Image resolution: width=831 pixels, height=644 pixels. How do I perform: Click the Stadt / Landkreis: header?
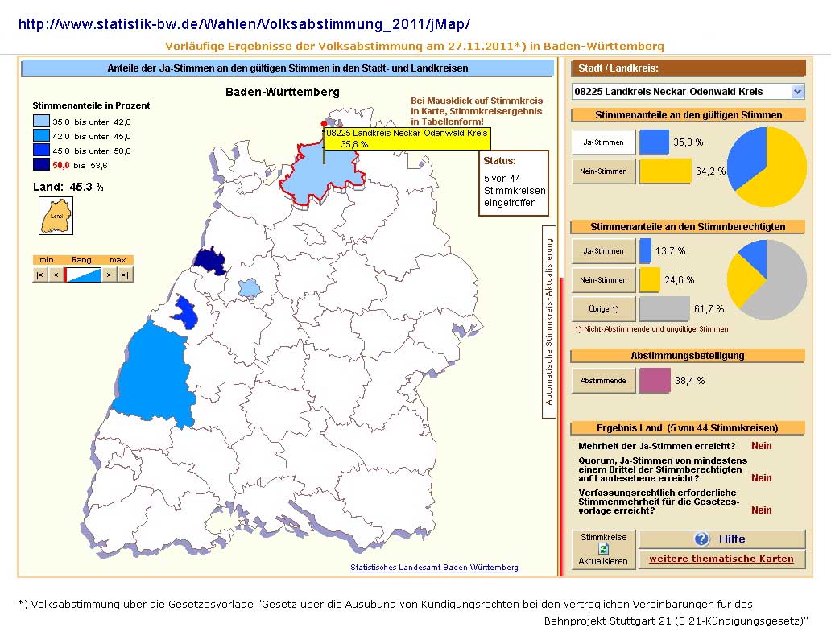[688, 68]
